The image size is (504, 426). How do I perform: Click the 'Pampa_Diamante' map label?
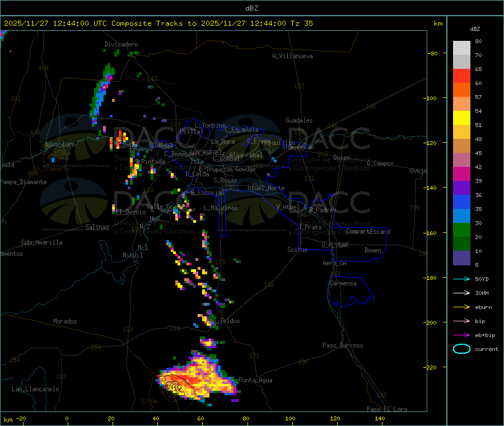point(23,182)
